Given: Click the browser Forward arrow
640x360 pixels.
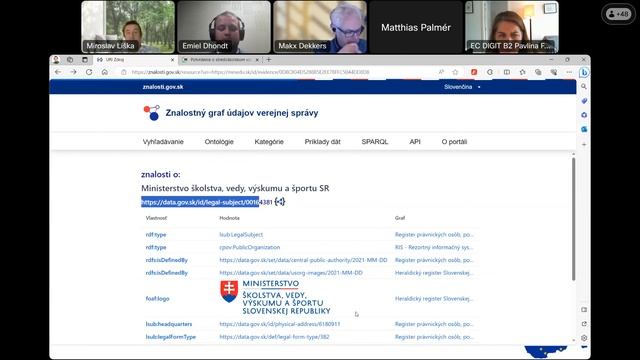Looking at the screenshot, I should 73,72.
